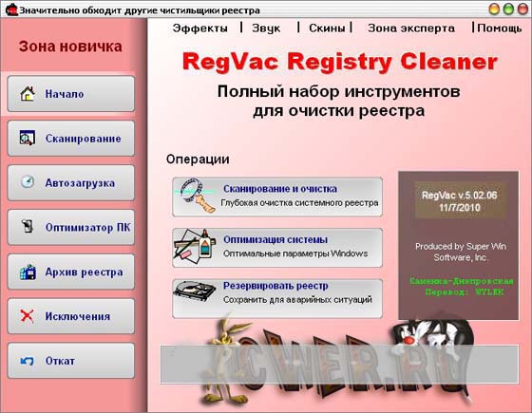Click the RegVac v.5.02.06 version box
The image size is (532, 413).
[460, 201]
